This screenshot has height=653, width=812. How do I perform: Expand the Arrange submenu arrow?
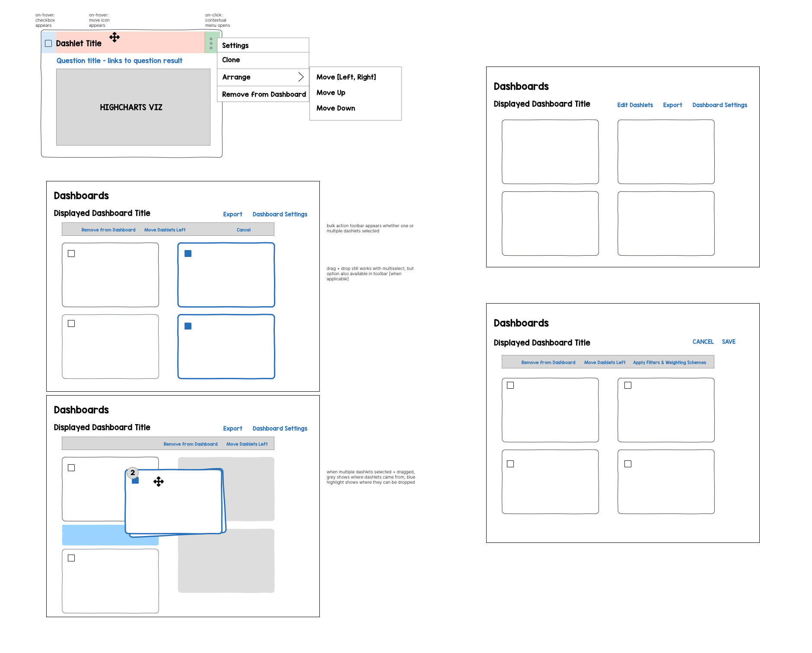point(301,77)
